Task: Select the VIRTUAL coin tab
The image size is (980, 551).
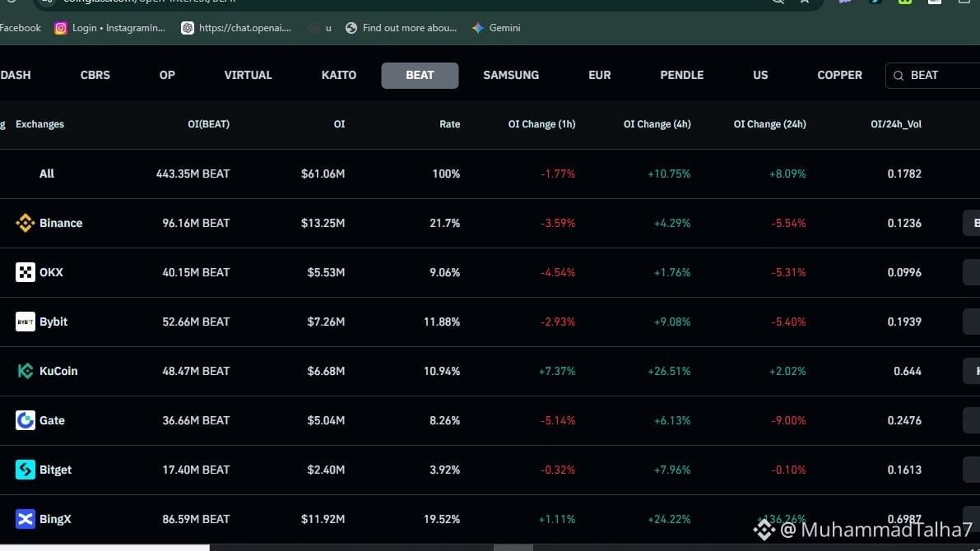Action: point(248,75)
